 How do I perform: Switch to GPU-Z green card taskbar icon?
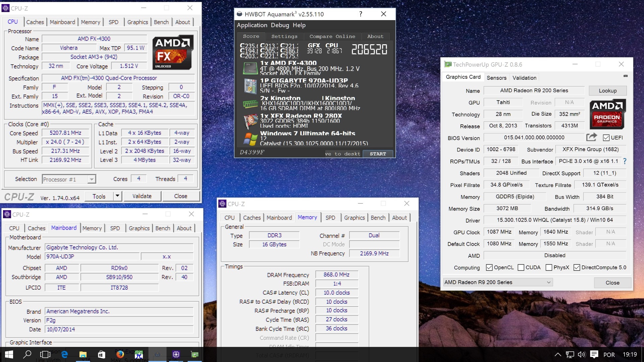pyautogui.click(x=195, y=354)
